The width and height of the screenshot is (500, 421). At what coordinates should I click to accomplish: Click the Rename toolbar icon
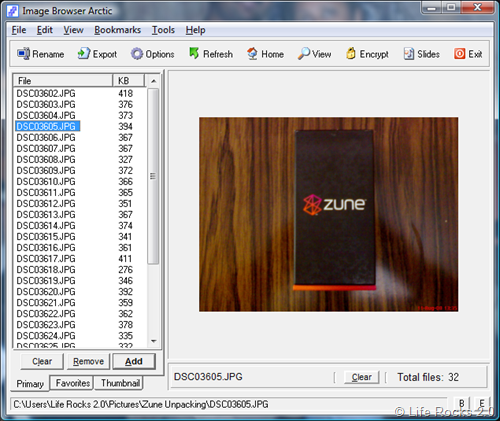(x=23, y=54)
